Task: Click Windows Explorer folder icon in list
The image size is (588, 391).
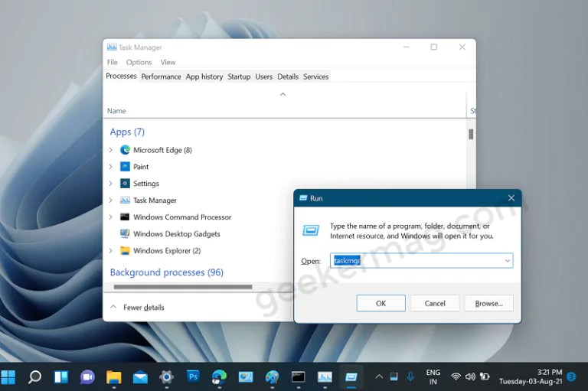Action: pos(125,250)
